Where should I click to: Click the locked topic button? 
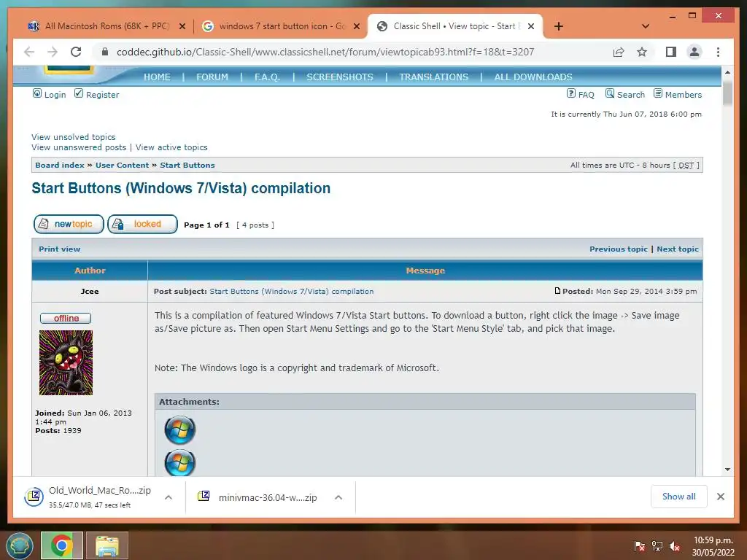click(142, 225)
